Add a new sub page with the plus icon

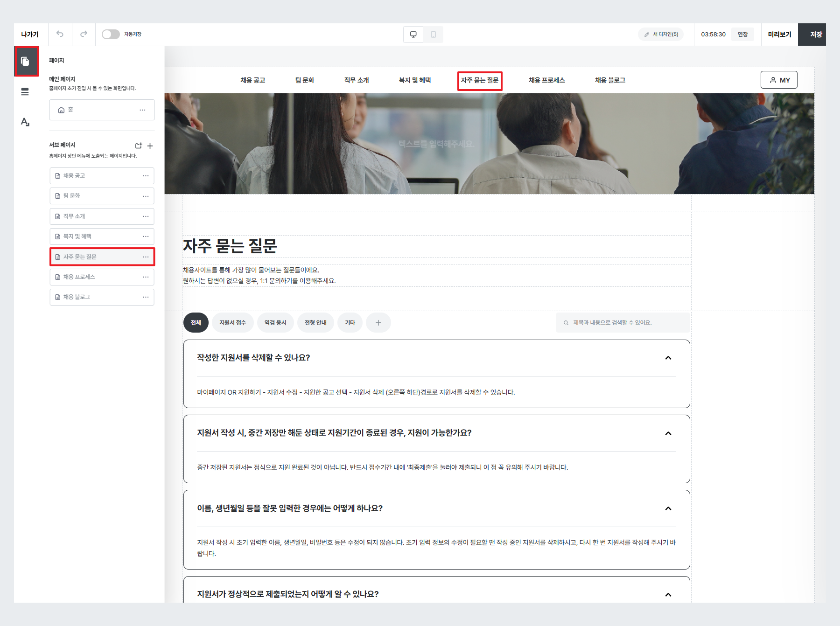tap(150, 146)
